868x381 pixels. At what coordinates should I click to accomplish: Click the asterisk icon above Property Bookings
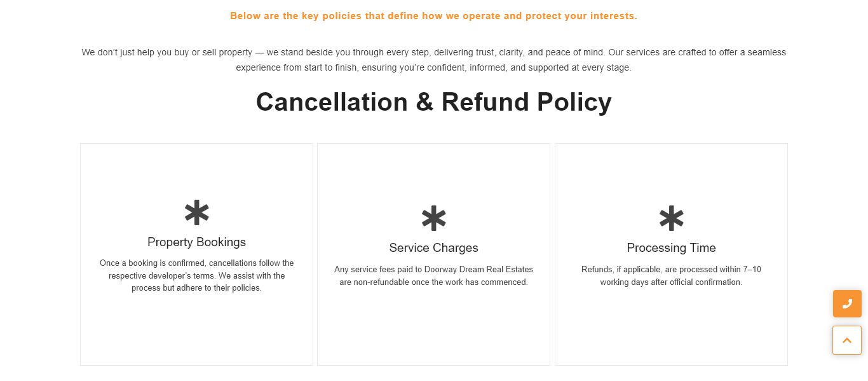click(x=196, y=213)
